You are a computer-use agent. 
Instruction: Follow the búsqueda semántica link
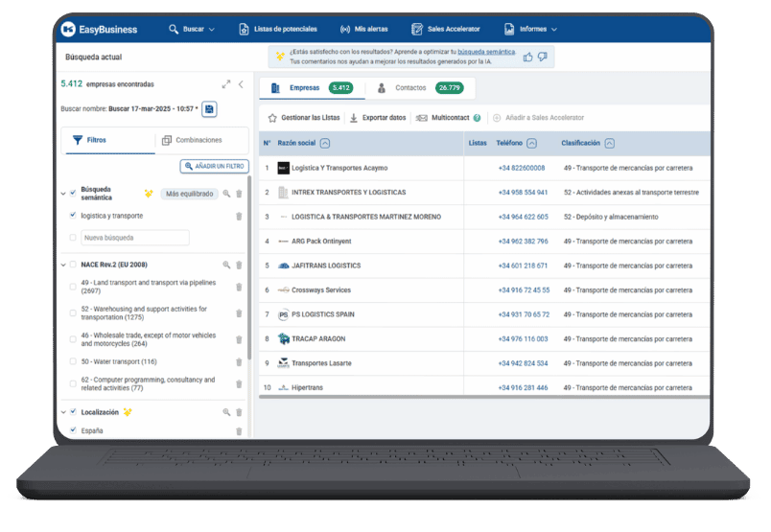(x=486, y=52)
